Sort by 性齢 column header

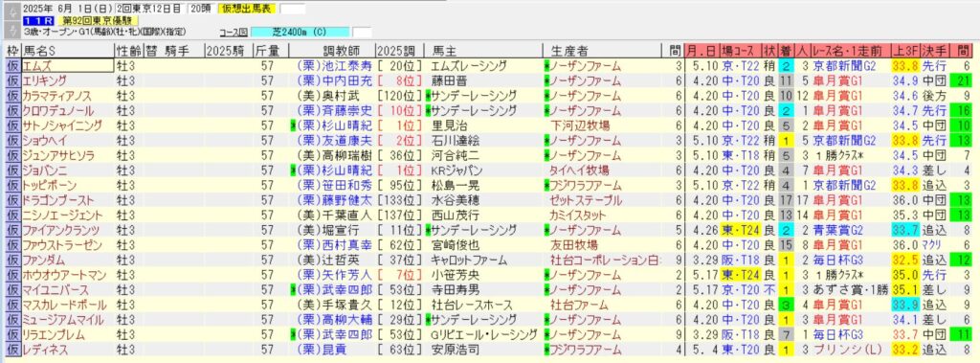click(128, 51)
